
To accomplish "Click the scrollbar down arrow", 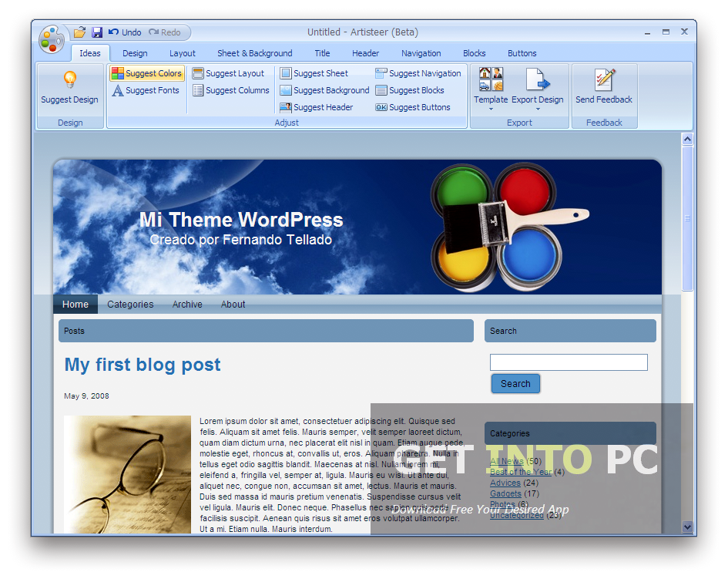I will pyautogui.click(x=688, y=527).
